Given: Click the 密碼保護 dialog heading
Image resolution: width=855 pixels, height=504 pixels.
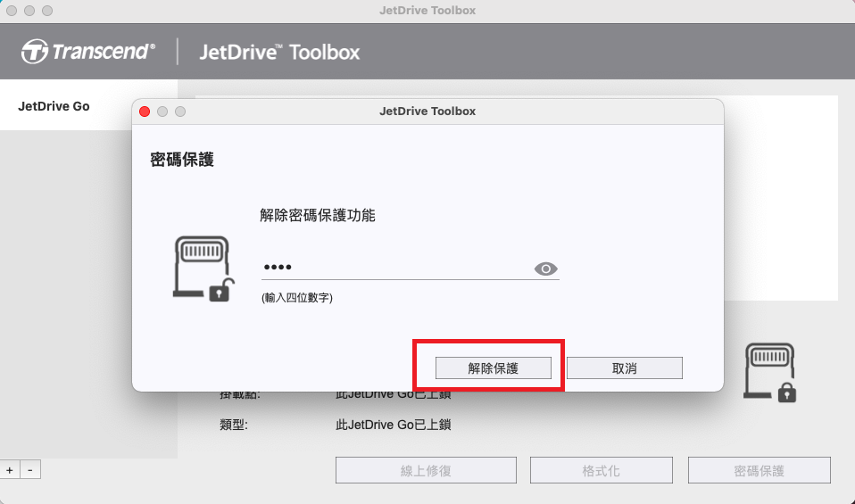Looking at the screenshot, I should coord(182,160).
